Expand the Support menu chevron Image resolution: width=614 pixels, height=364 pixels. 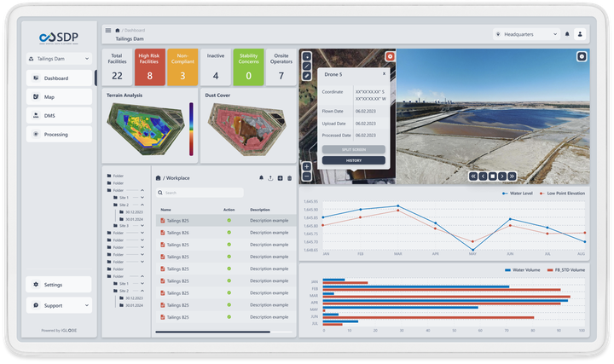[87, 305]
